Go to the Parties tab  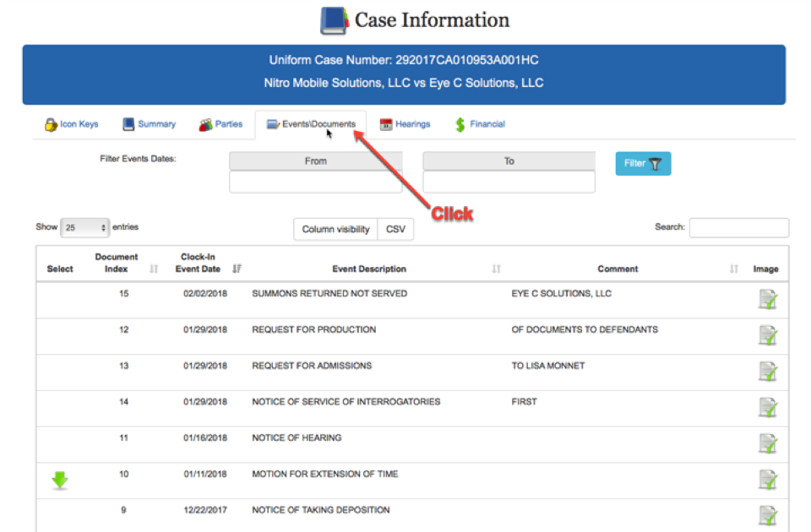click(x=220, y=124)
